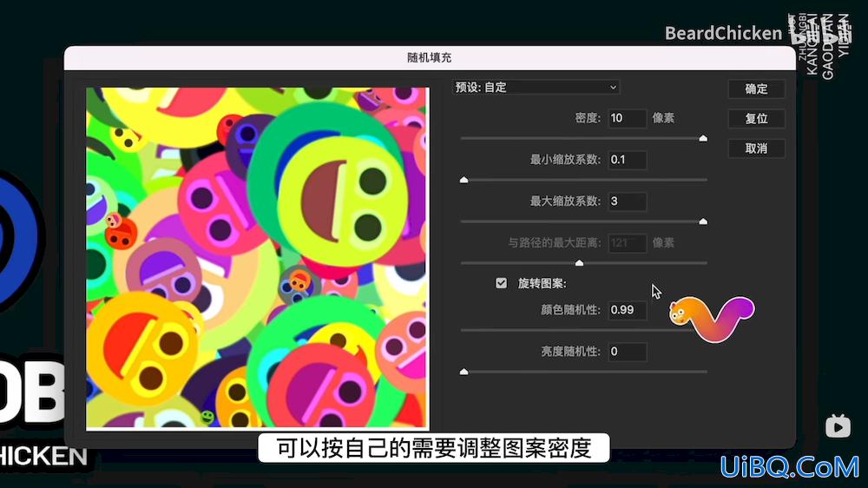The image size is (868, 488).
Task: Click the 随机填充 dialog title
Action: click(429, 57)
